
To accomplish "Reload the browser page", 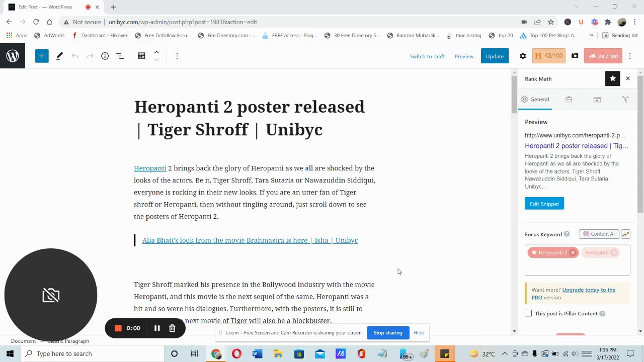I will point(36,22).
